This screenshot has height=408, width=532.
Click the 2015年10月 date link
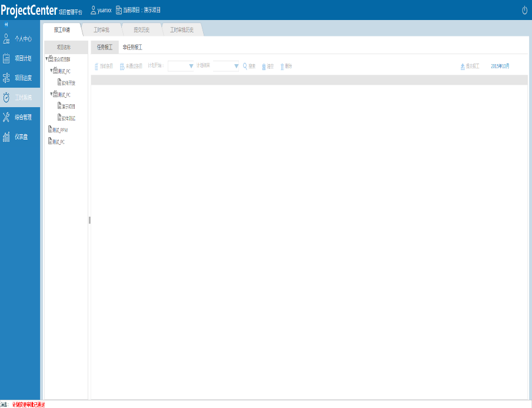pyautogui.click(x=501, y=66)
